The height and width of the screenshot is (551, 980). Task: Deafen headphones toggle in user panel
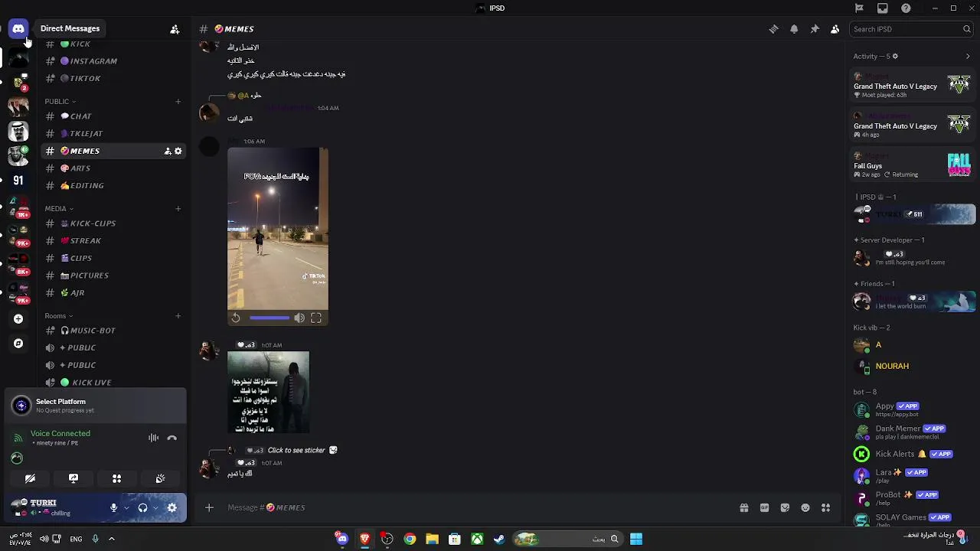click(142, 507)
